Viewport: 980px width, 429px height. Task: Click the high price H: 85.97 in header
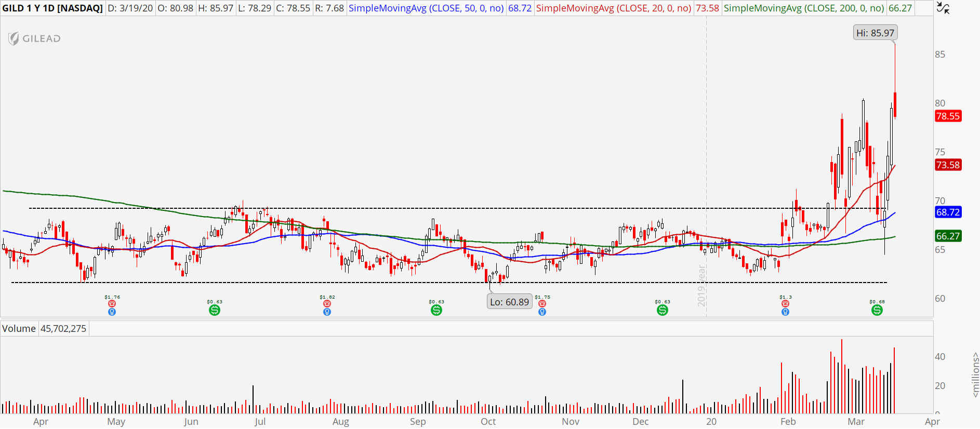[216, 8]
